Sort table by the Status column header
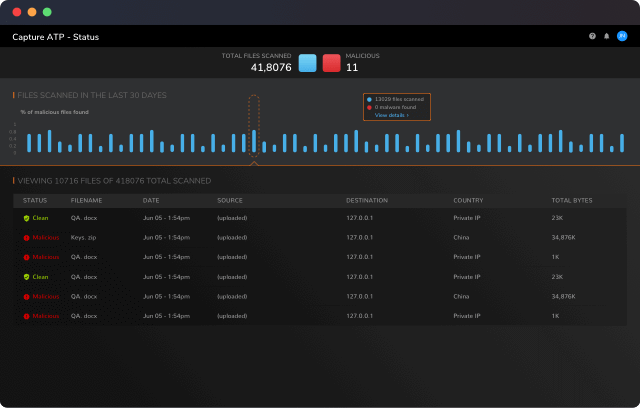The width and height of the screenshot is (640, 408). [35, 200]
